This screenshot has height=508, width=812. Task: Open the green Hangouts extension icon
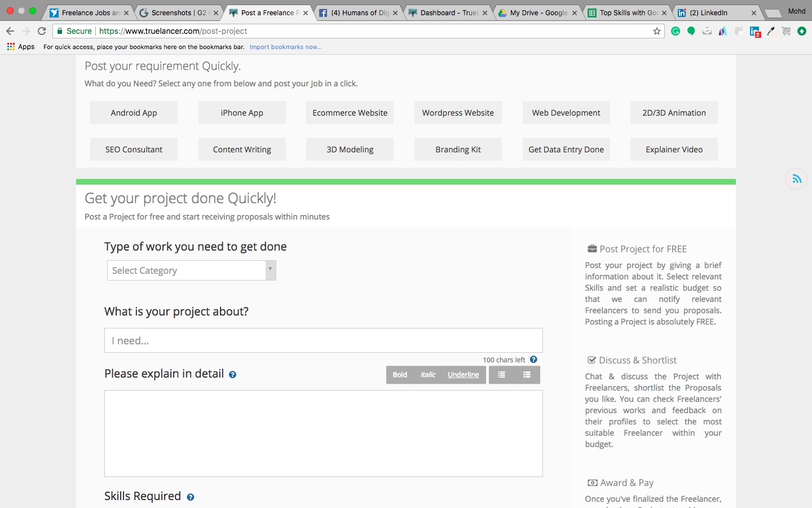pyautogui.click(x=691, y=31)
